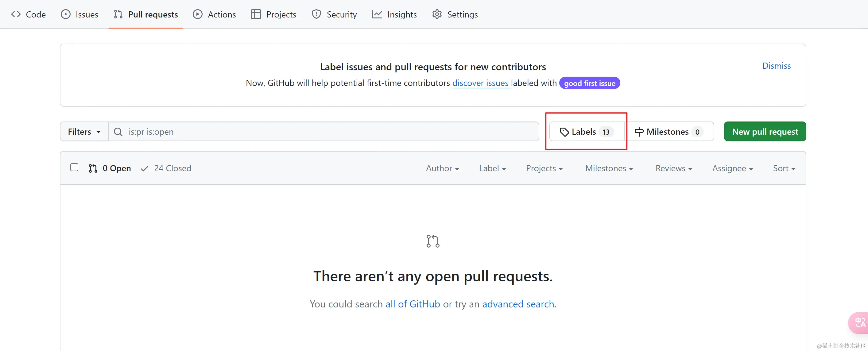Click the search magnifier icon
This screenshot has width=868, height=351.
[118, 132]
